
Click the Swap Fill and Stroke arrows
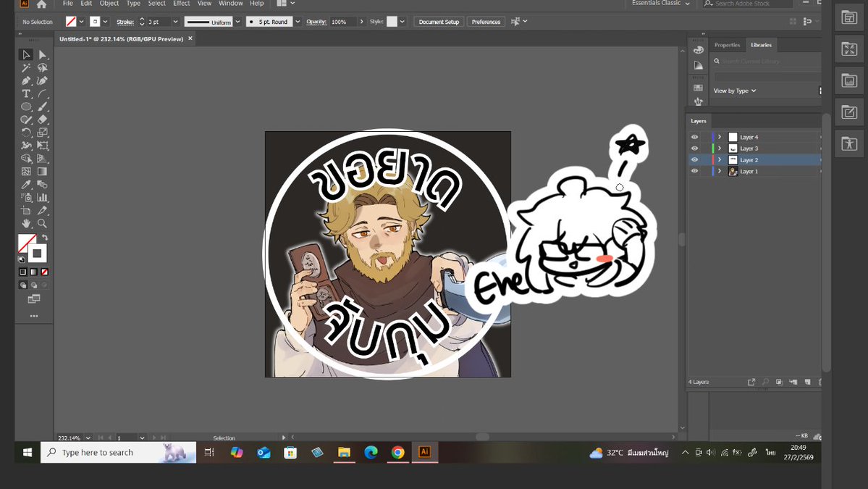pos(45,238)
